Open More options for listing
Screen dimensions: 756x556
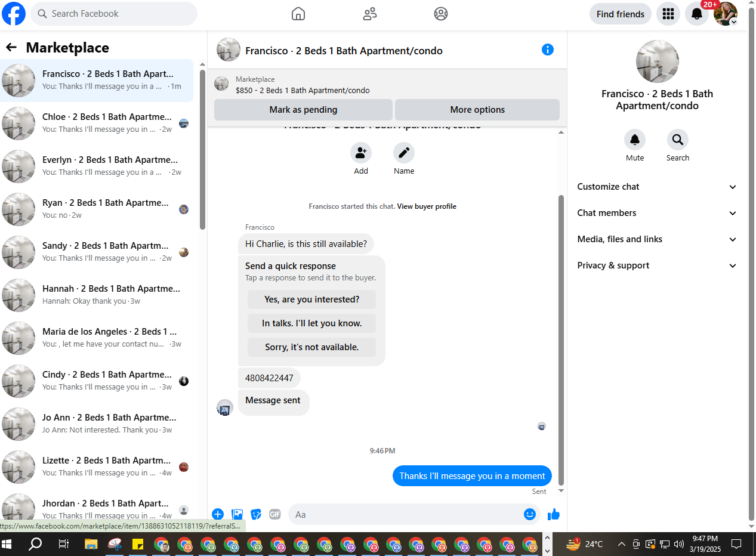(477, 110)
